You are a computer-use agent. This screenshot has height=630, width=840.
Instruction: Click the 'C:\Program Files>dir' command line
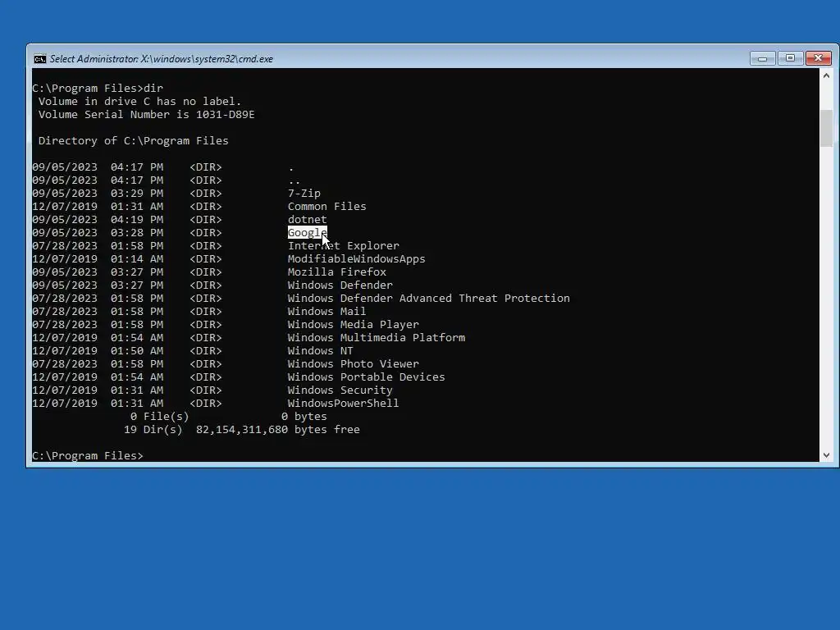click(98, 89)
